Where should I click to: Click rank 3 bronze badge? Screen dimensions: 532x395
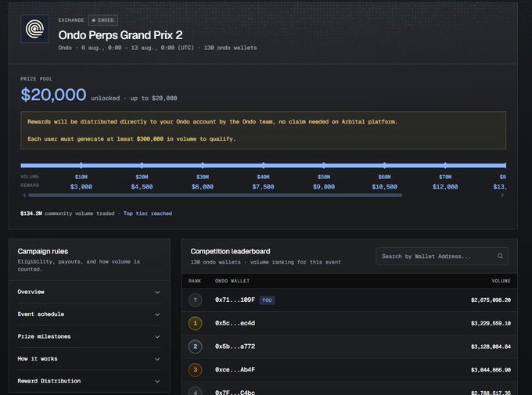[x=195, y=369]
